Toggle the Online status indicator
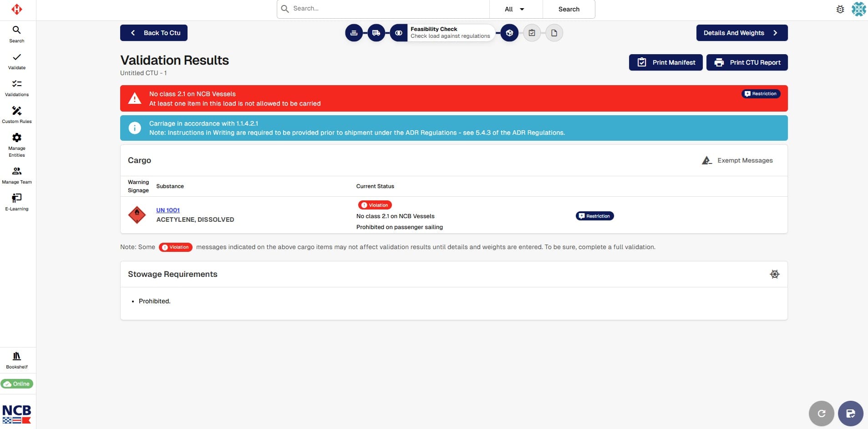868x429 pixels. (x=17, y=384)
